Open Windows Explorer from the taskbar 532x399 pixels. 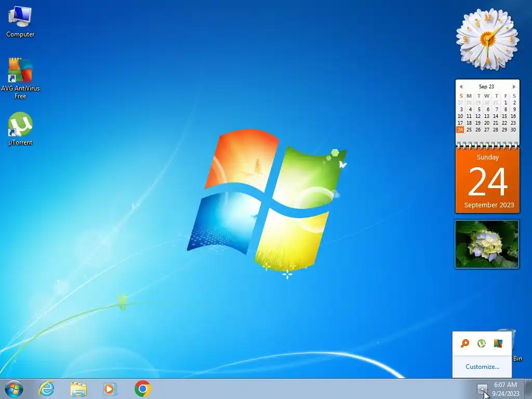click(x=78, y=389)
